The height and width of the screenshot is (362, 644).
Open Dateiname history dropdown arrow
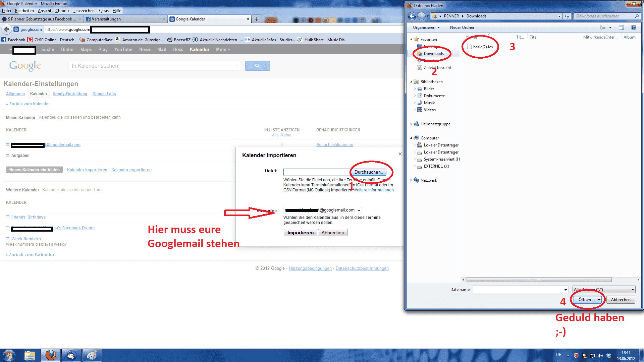click(x=566, y=290)
